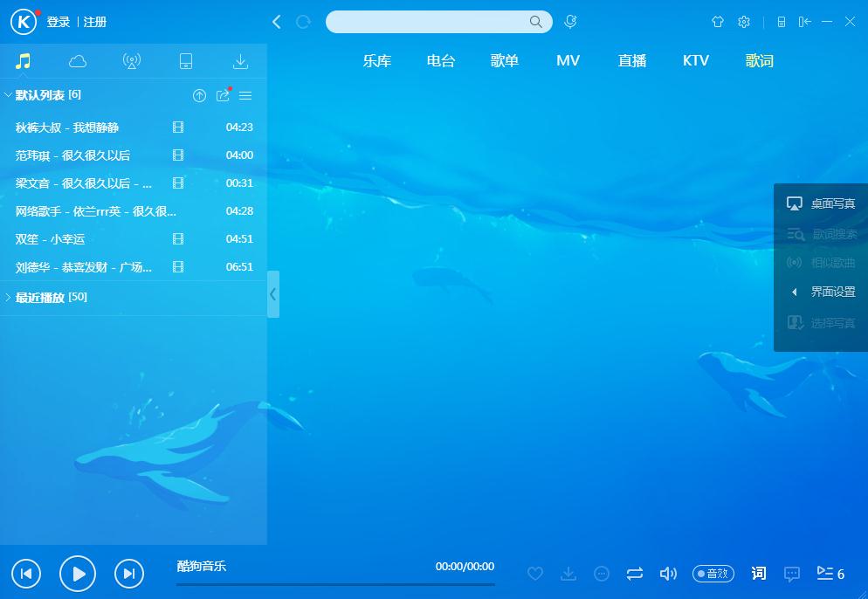Skip to next track
The image size is (868, 599).
tap(129, 574)
